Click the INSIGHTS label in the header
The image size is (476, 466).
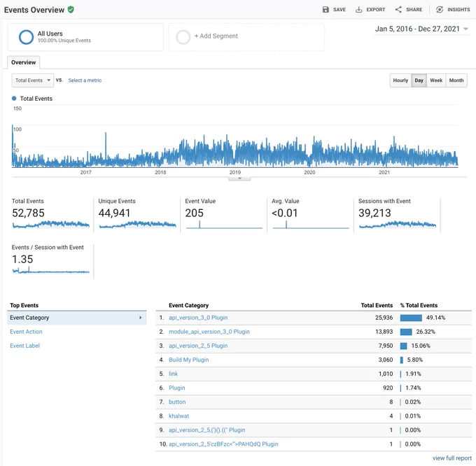(458, 10)
